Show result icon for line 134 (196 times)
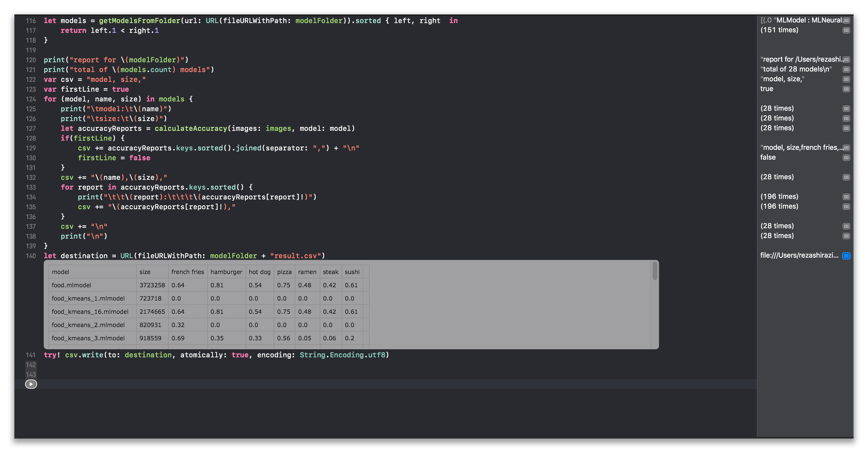Screen dimensions: 868x453 [x=846, y=197]
